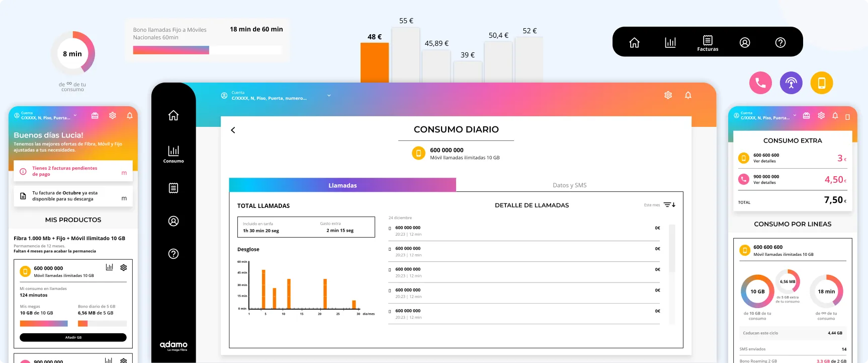
Task: Click the Bono diario 5 GB progress bar
Action: (102, 324)
